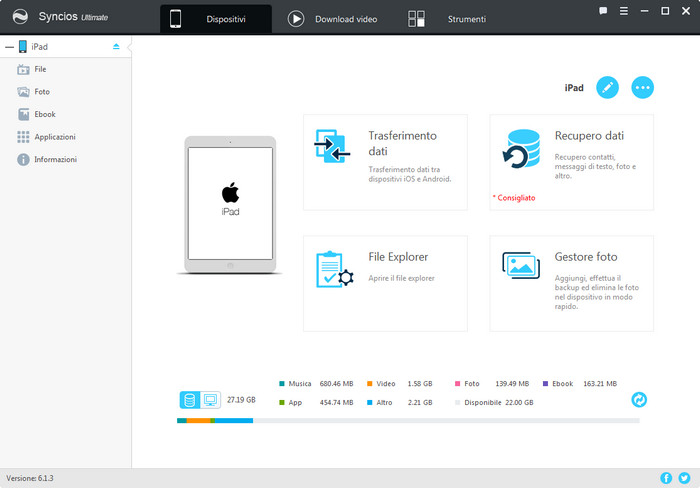Open Facebook page icon

pyautogui.click(x=666, y=478)
